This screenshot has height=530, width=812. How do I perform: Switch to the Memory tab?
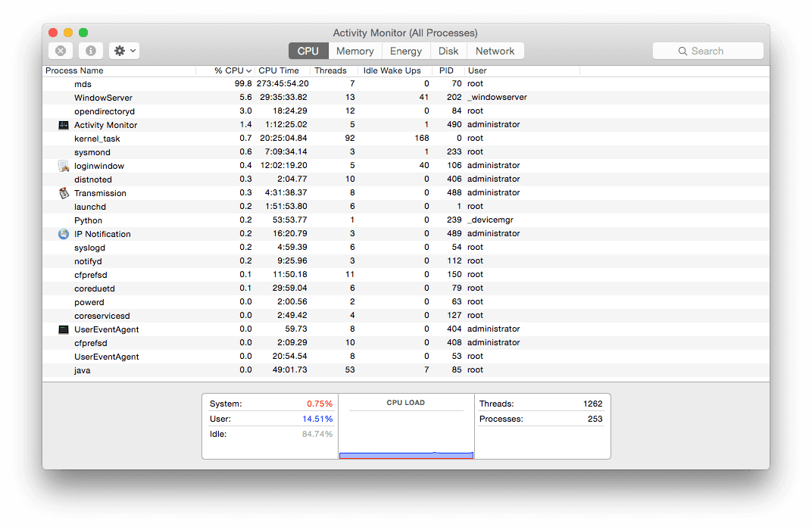click(354, 51)
